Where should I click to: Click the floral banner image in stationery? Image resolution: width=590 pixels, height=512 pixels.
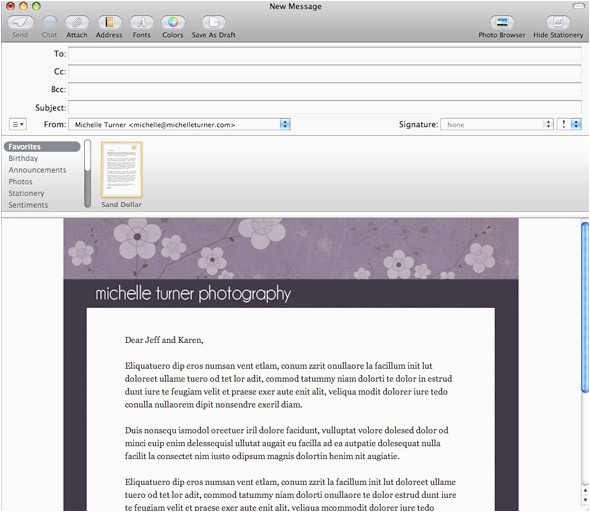pyautogui.click(x=291, y=249)
